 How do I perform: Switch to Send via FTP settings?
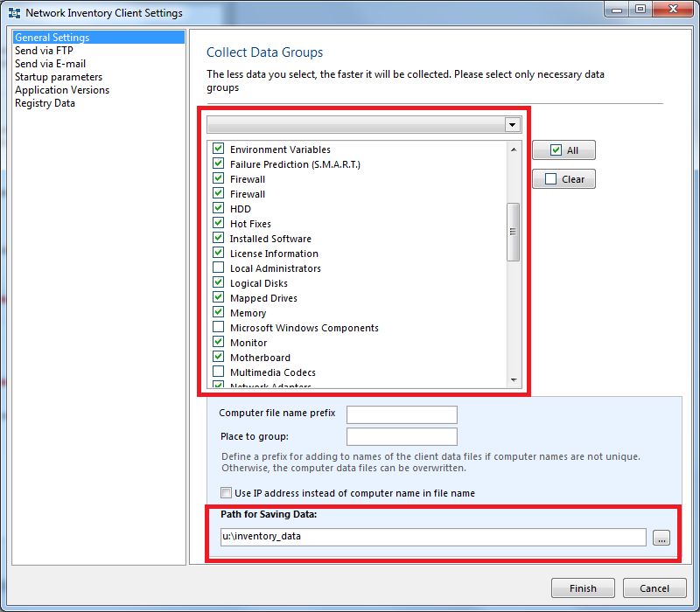(41, 50)
